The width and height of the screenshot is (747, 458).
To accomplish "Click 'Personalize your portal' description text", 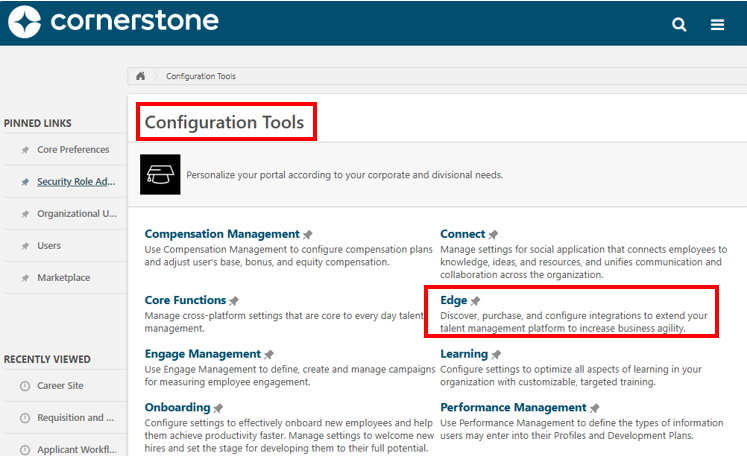I will tap(344, 175).
